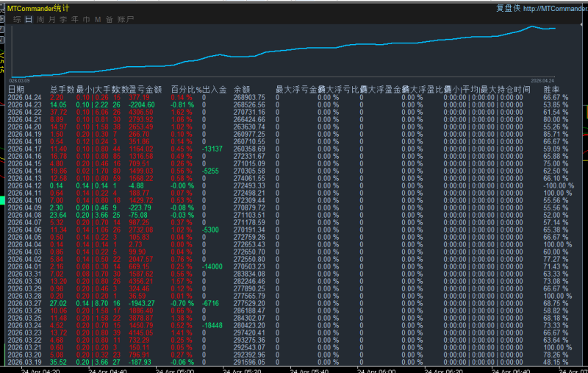Click the 胜率 column header
Image resolution: width=588 pixels, height=373 pixels.
(x=552, y=89)
